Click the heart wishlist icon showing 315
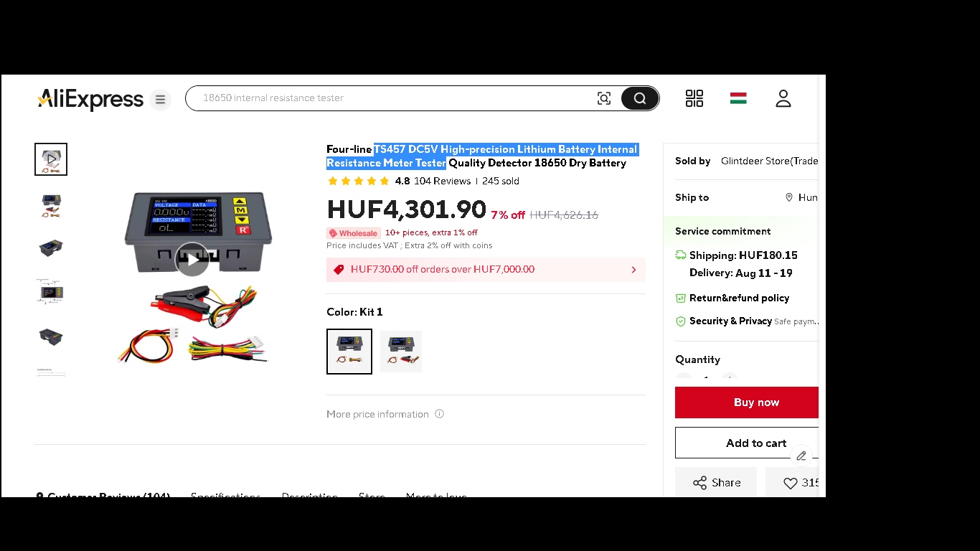 click(x=796, y=483)
